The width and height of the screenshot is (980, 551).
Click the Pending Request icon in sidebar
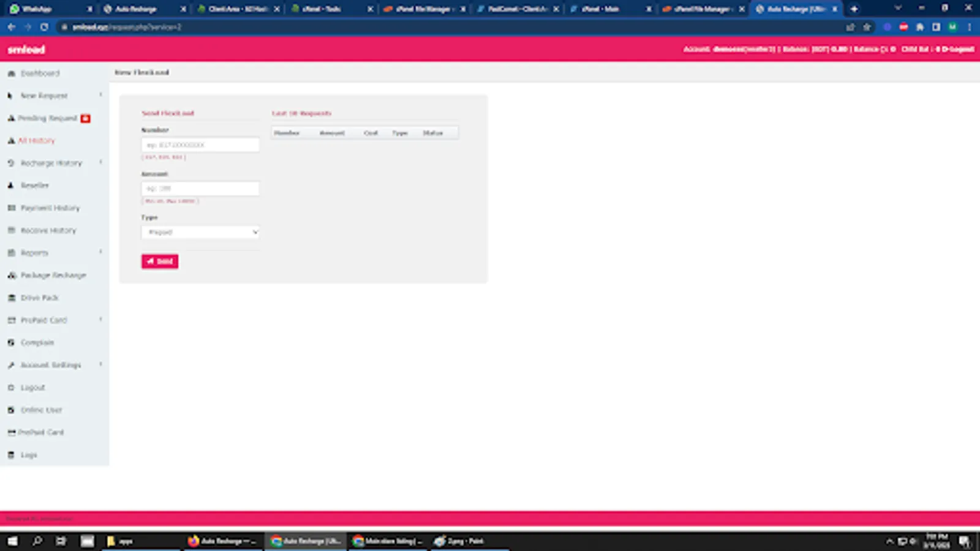(11, 118)
